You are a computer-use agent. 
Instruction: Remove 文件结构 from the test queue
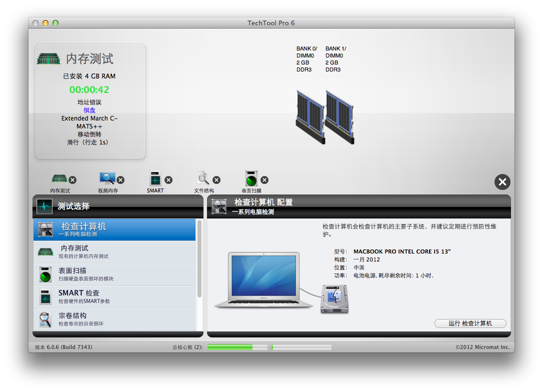pyautogui.click(x=217, y=180)
